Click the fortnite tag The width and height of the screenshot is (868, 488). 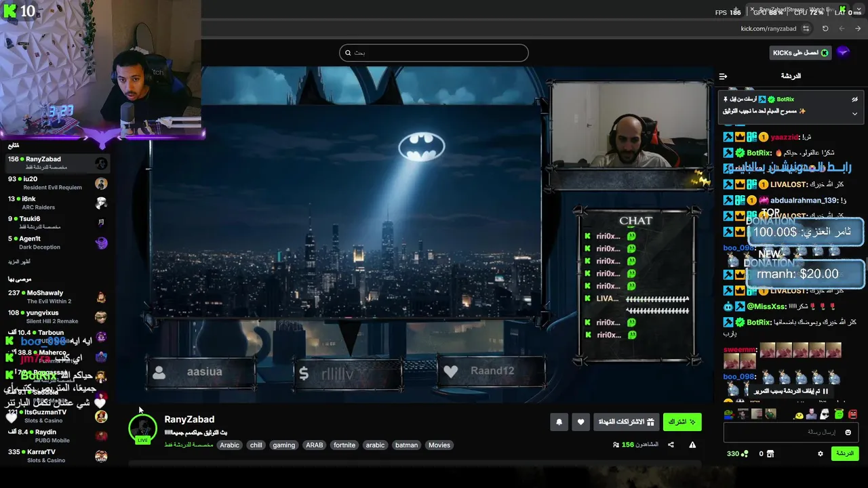[344, 445]
